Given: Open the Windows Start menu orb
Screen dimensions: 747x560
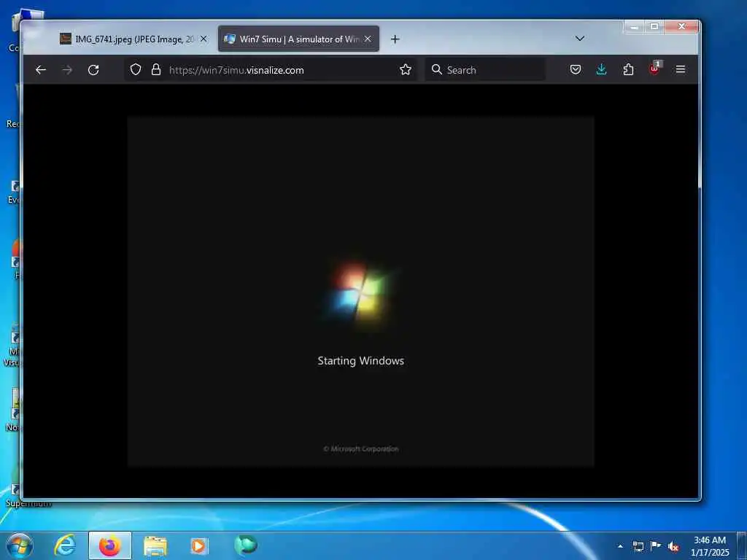Looking at the screenshot, I should 20,545.
